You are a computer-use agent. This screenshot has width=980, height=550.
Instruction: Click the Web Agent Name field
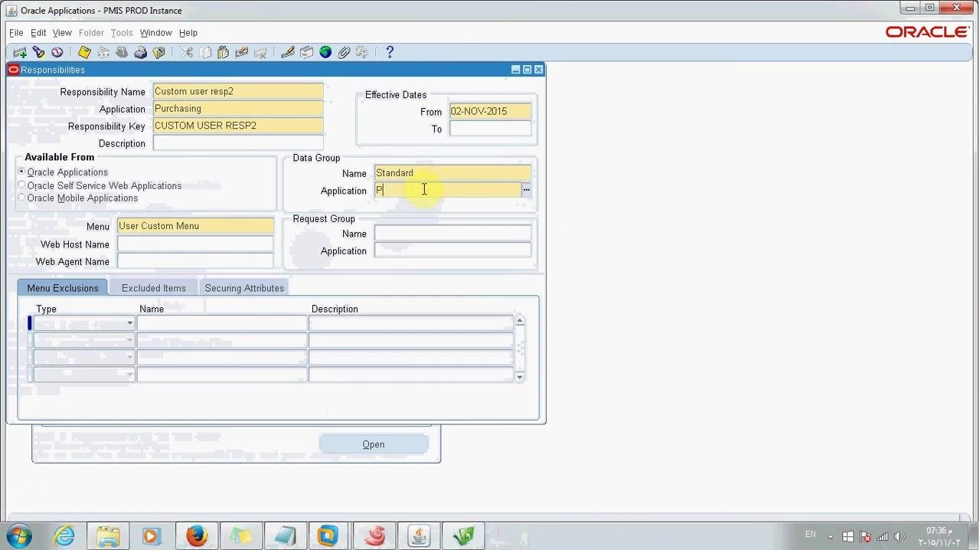click(195, 261)
